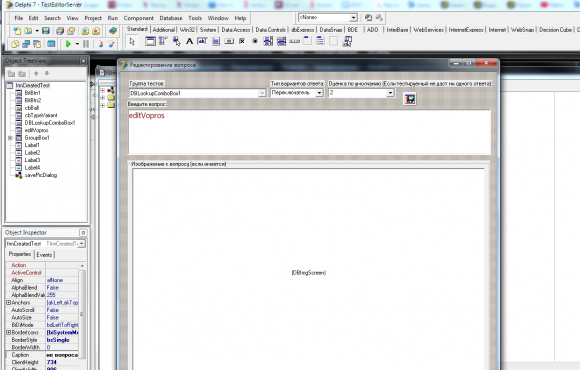580x370 pixels.
Task: Select the Frames component in palette
Action: [150, 41]
